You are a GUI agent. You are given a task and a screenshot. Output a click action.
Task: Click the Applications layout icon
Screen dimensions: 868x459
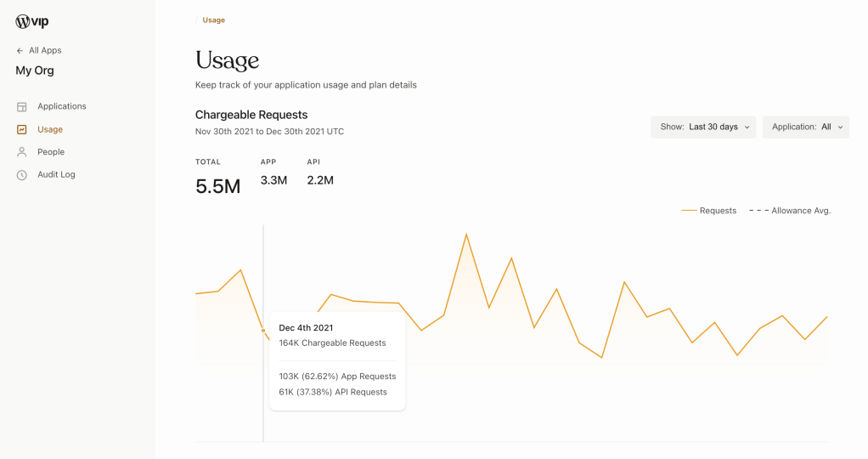coord(21,107)
